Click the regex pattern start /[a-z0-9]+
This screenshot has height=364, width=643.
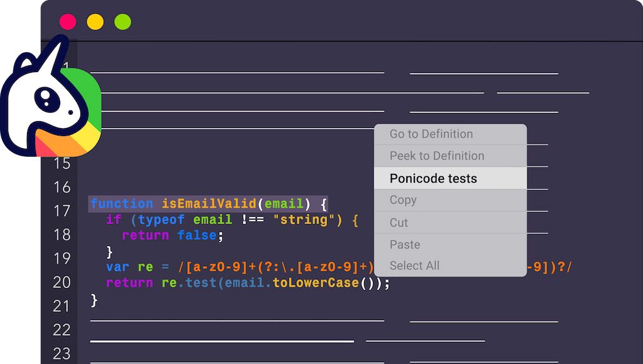(x=217, y=267)
